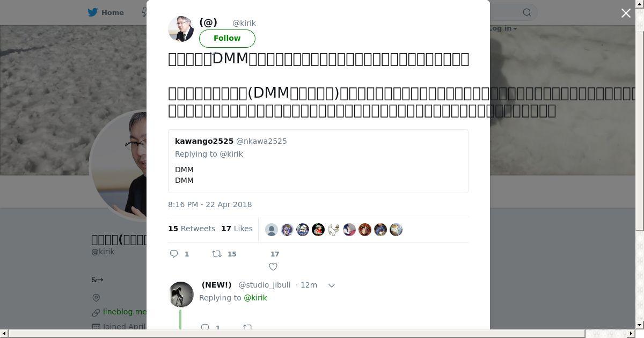644x338 pixels.
Task: Expand the studio_jibuli reply options chevron
Action: click(x=332, y=285)
